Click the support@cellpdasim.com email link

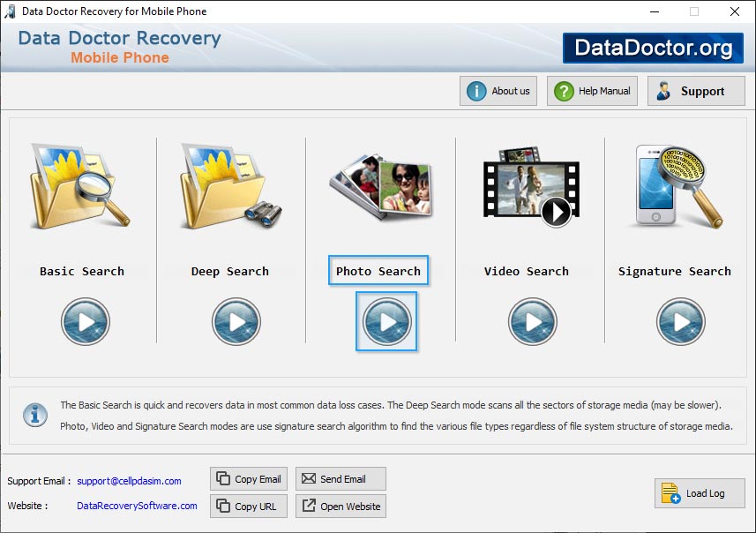[129, 481]
